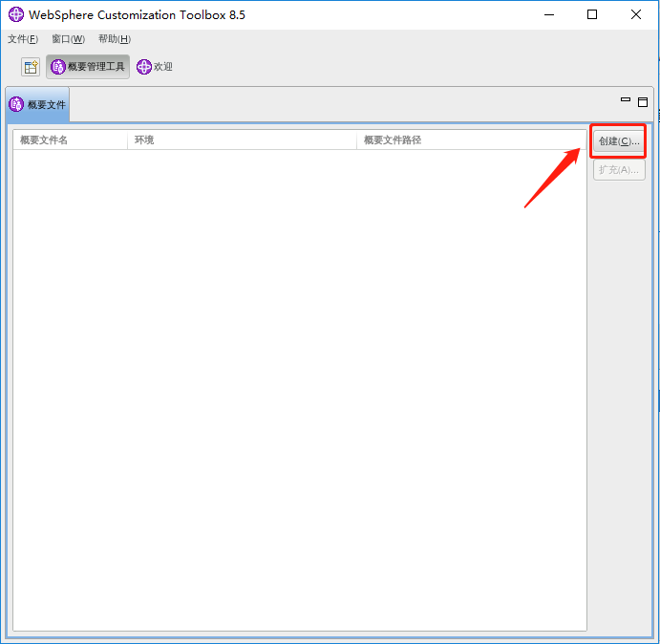Open the 窗口(W) menu
The width and height of the screenshot is (660, 644).
68,39
